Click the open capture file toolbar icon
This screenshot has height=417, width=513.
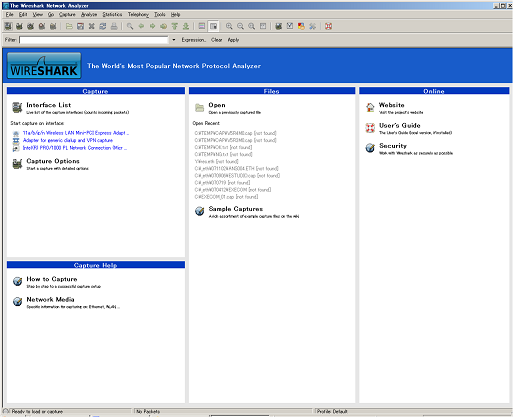coord(69,26)
